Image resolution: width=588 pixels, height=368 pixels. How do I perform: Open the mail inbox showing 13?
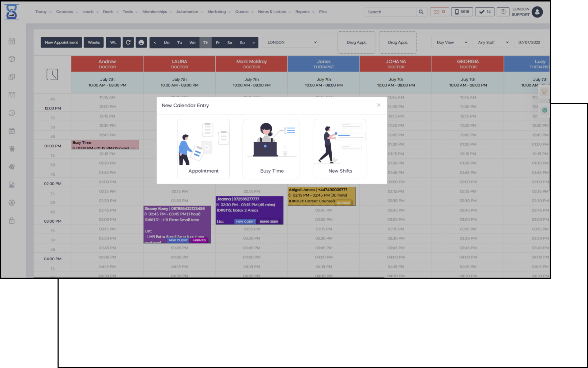coord(439,12)
